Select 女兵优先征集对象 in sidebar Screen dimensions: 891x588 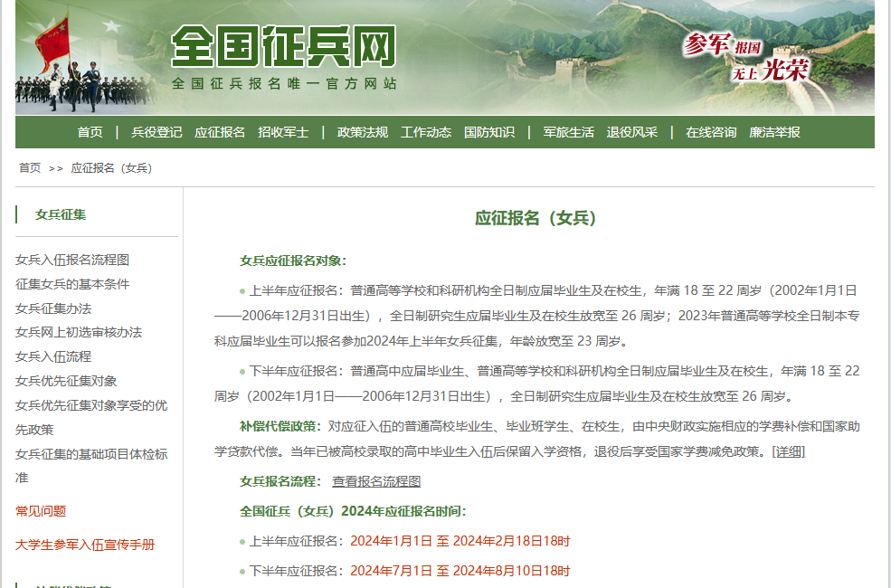coord(66,381)
